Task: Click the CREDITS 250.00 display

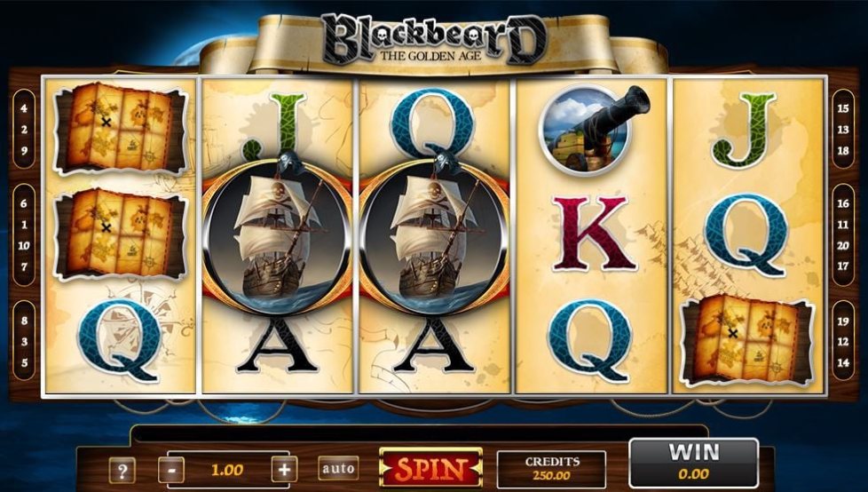Action: coord(551,469)
